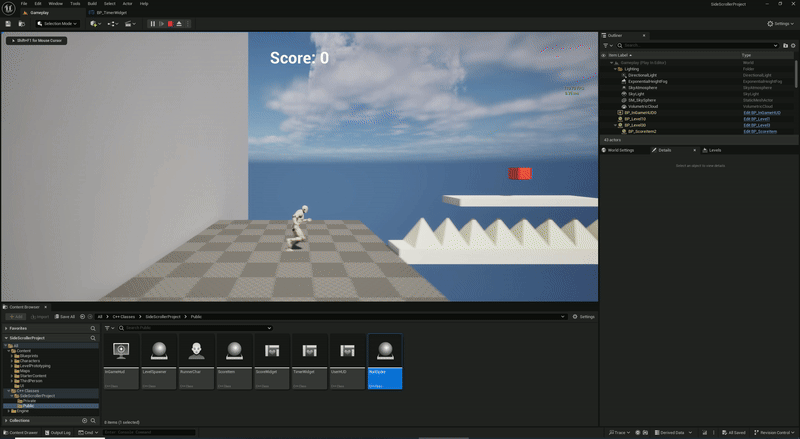Open the Actor menu
800x439 pixels.
click(x=128, y=4)
